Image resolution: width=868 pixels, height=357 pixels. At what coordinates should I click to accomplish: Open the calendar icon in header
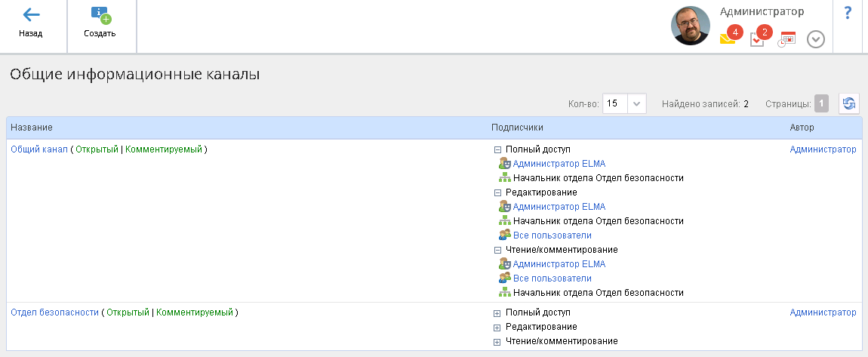(787, 39)
